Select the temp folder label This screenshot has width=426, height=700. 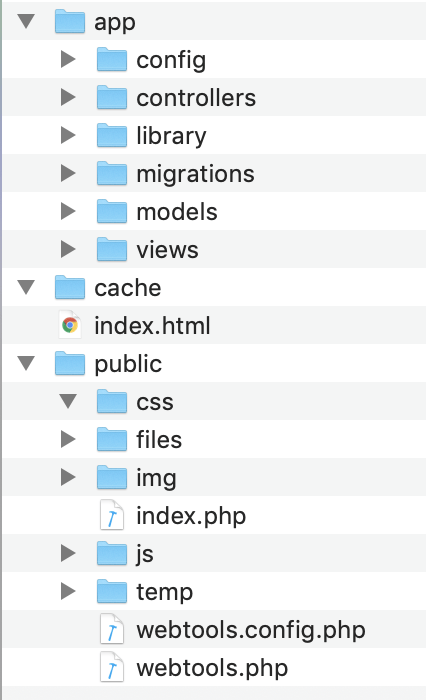165,592
